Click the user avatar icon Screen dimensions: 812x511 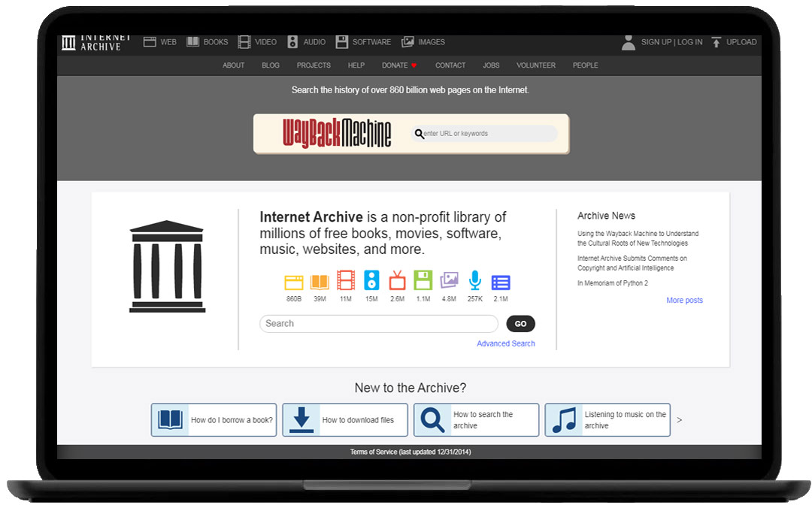[628, 42]
